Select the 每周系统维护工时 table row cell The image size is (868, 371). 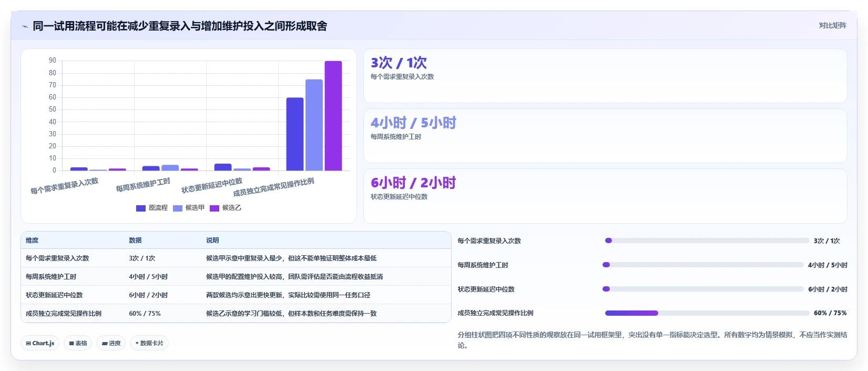[x=51, y=277]
